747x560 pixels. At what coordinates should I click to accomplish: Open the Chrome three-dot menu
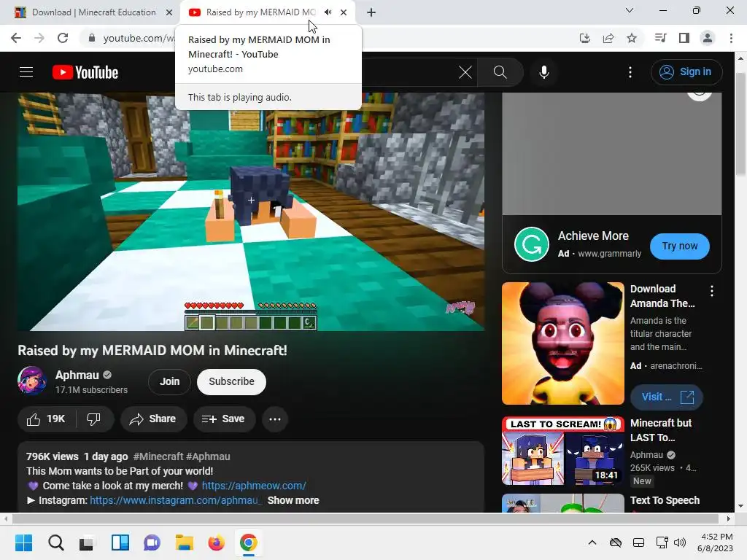point(731,38)
